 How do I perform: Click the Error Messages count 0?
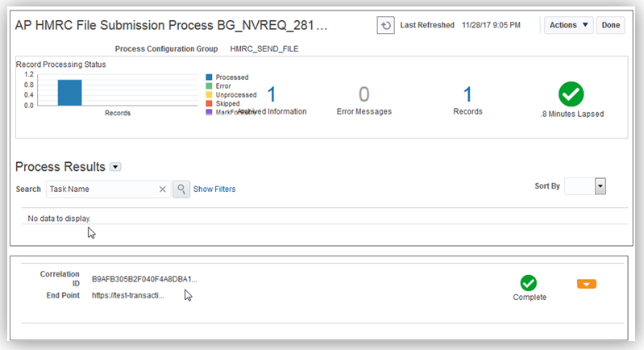[x=364, y=94]
